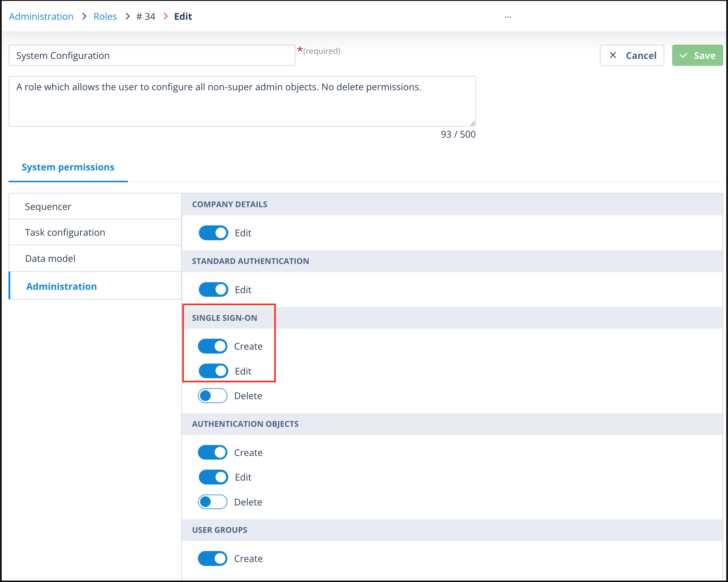Image resolution: width=728 pixels, height=582 pixels.
Task: Save the role changes
Action: (697, 55)
